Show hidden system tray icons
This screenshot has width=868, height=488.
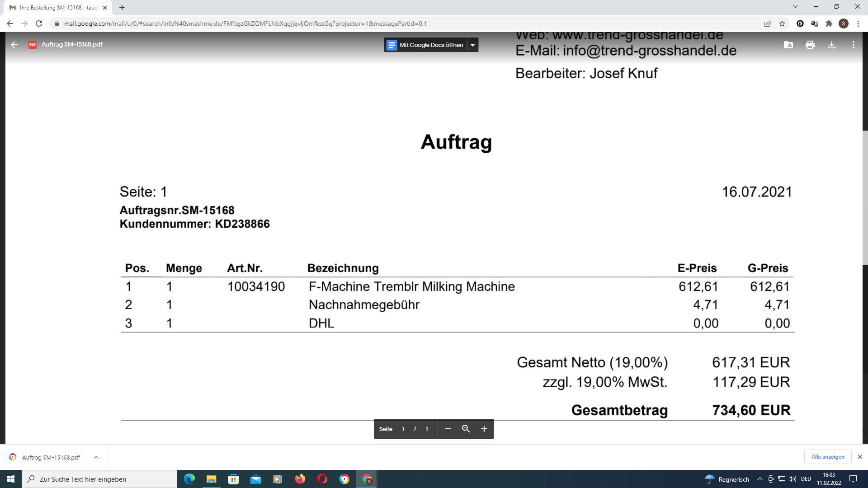(x=760, y=479)
